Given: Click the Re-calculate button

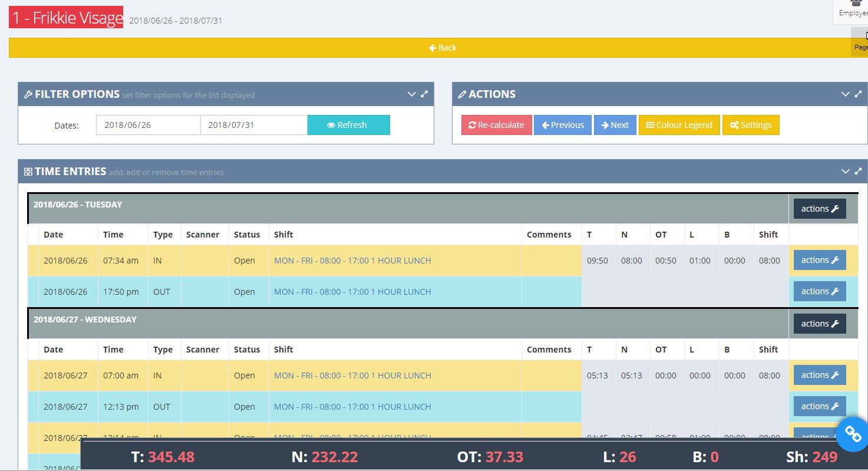Looking at the screenshot, I should click(x=496, y=125).
